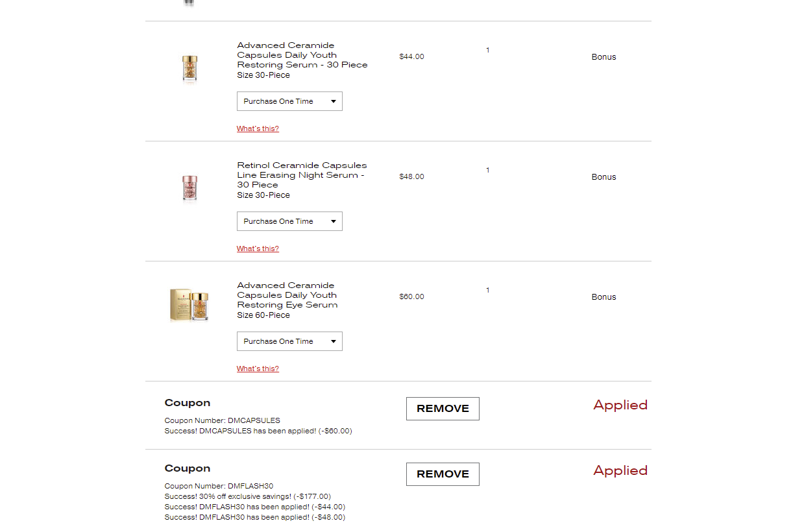Click the $60.00 price of Eye Serum
804x532 pixels.
click(411, 296)
